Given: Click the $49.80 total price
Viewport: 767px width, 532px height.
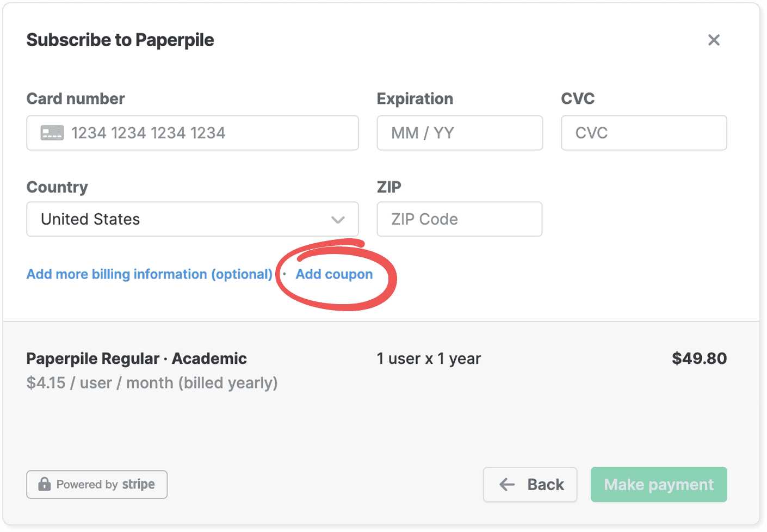Looking at the screenshot, I should click(699, 358).
